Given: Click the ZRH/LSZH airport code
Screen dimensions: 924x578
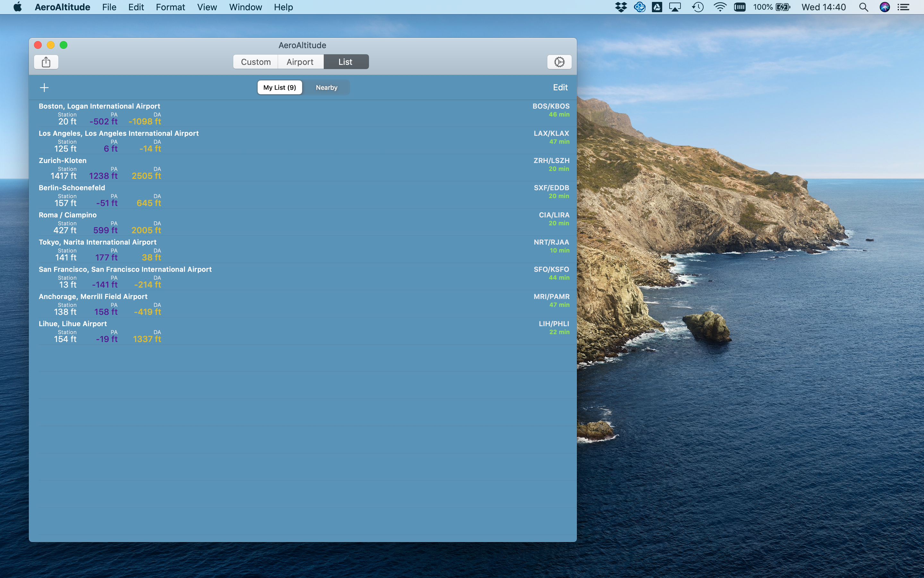Looking at the screenshot, I should [551, 160].
